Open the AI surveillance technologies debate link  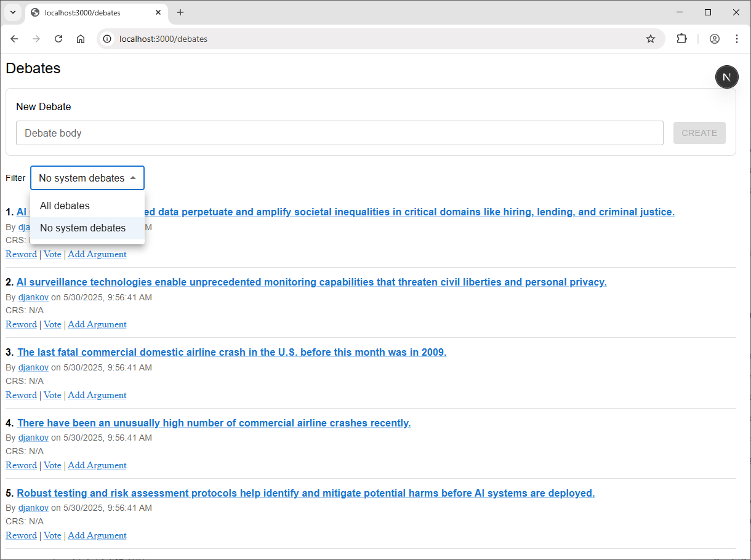point(311,282)
